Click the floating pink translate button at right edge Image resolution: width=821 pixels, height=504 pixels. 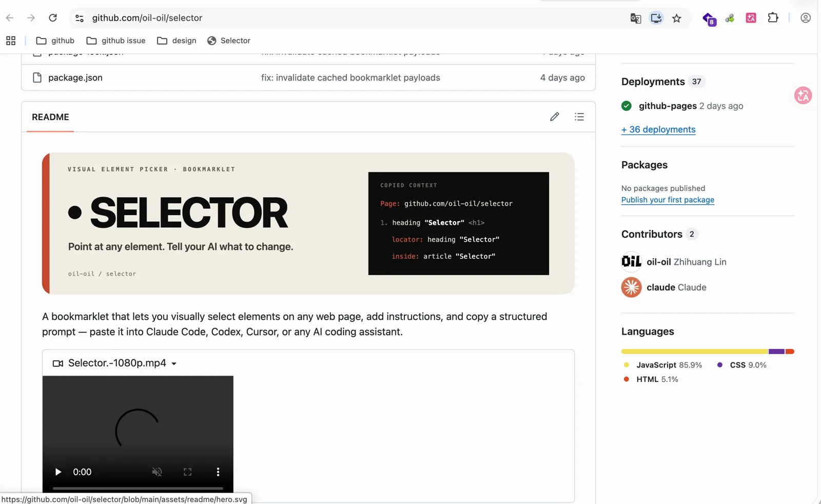(803, 95)
